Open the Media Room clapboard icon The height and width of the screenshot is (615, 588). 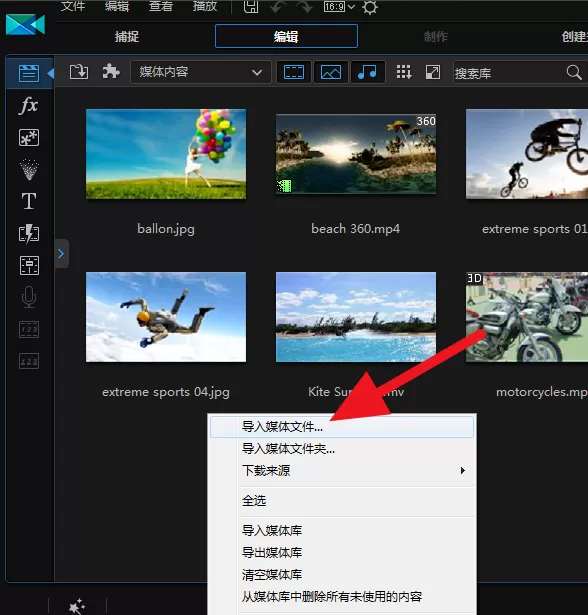pos(29,73)
